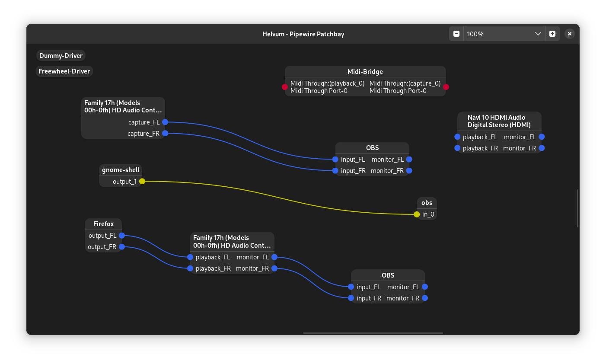Click the zoom in plus button
606x364 pixels.
click(x=552, y=34)
